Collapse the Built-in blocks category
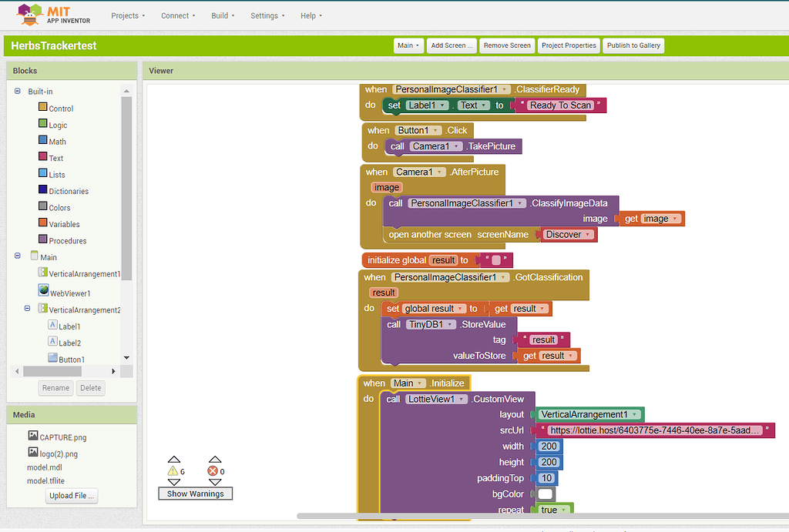Viewport: 789px width, 532px height. point(16,91)
